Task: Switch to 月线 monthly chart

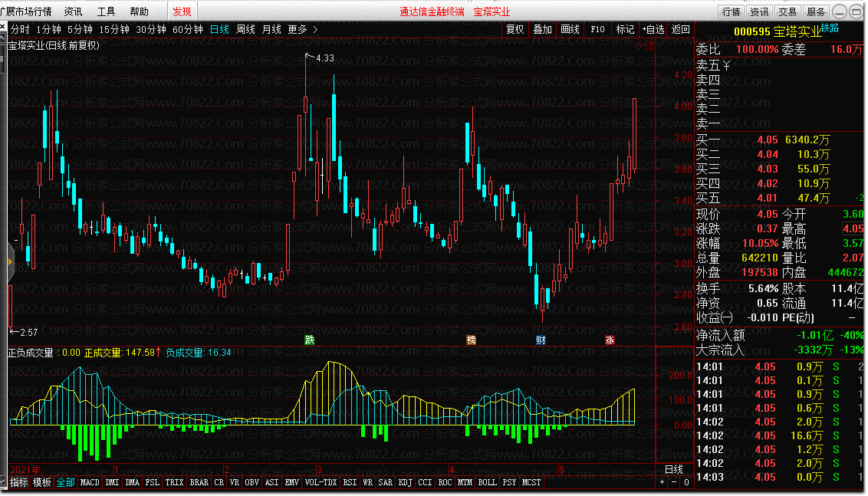Action: (x=271, y=29)
